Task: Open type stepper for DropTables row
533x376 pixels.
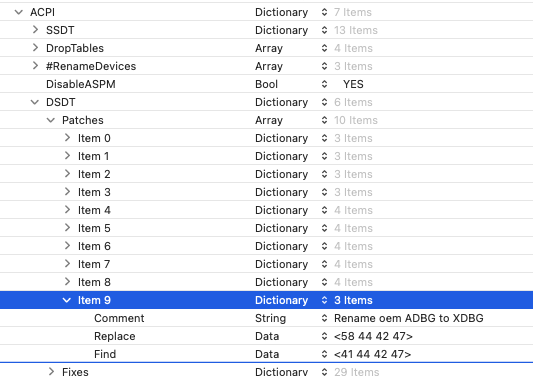Action: (324, 48)
